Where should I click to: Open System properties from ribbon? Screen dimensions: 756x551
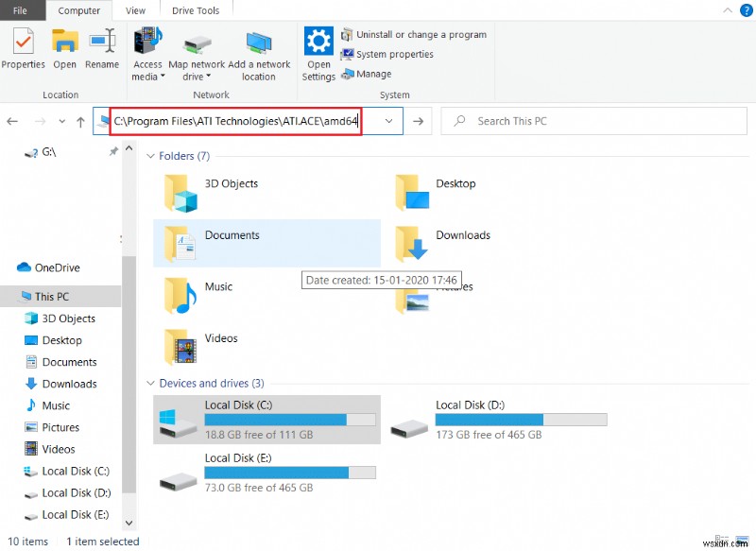click(x=387, y=54)
